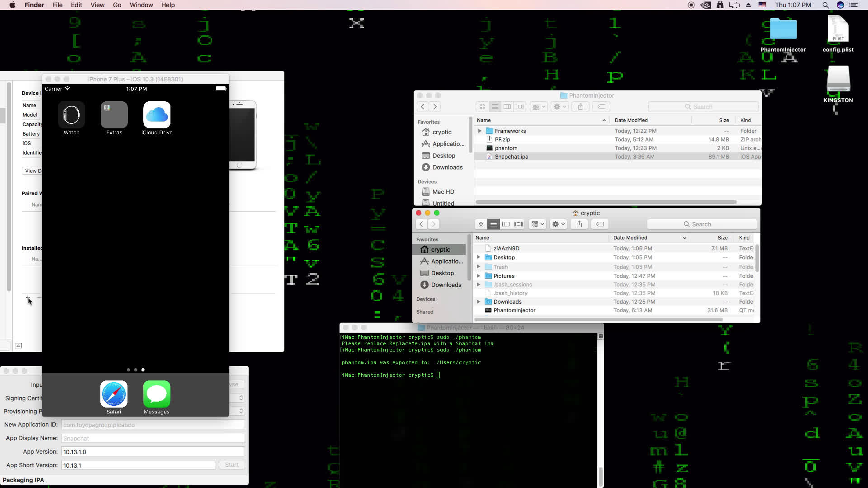868x488 pixels.
Task: Tap the iCloud Drive app icon
Action: [x=156, y=115]
